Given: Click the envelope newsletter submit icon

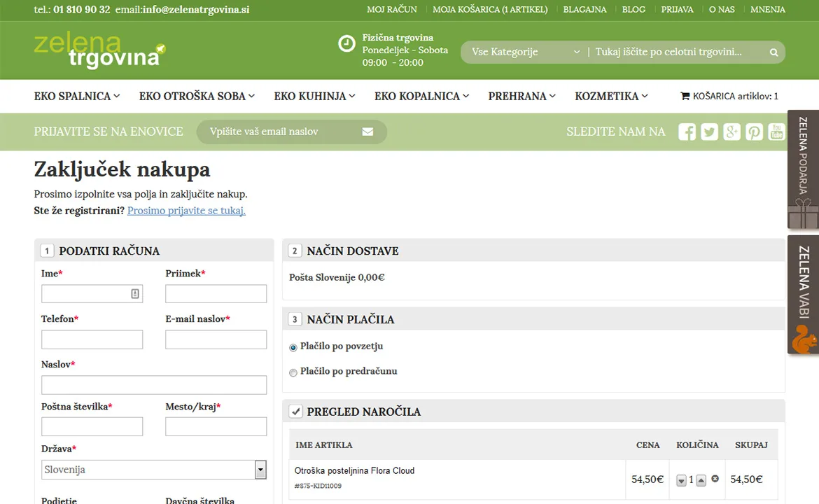Looking at the screenshot, I should click(x=367, y=132).
